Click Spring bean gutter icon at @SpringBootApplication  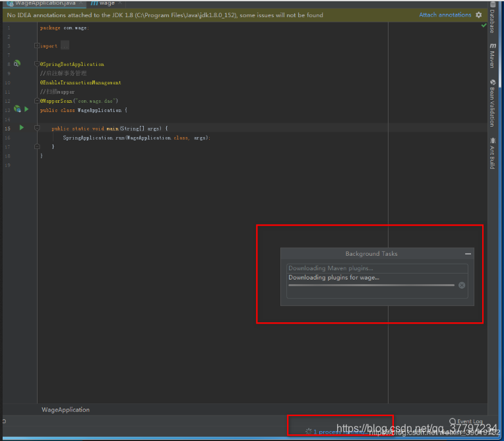point(17,63)
